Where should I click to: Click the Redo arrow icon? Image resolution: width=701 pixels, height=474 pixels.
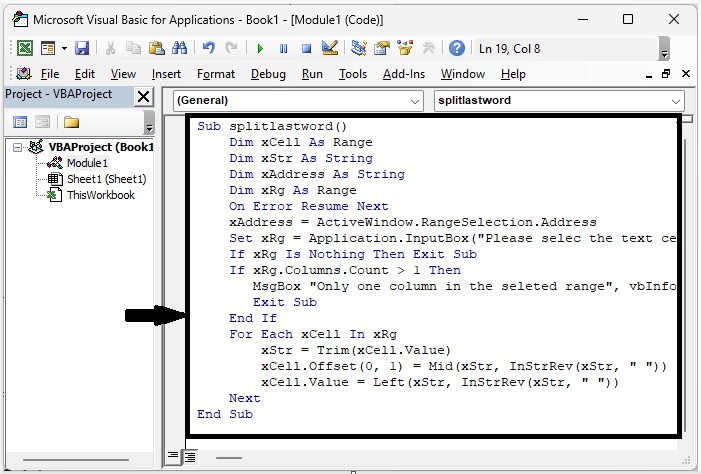231,48
